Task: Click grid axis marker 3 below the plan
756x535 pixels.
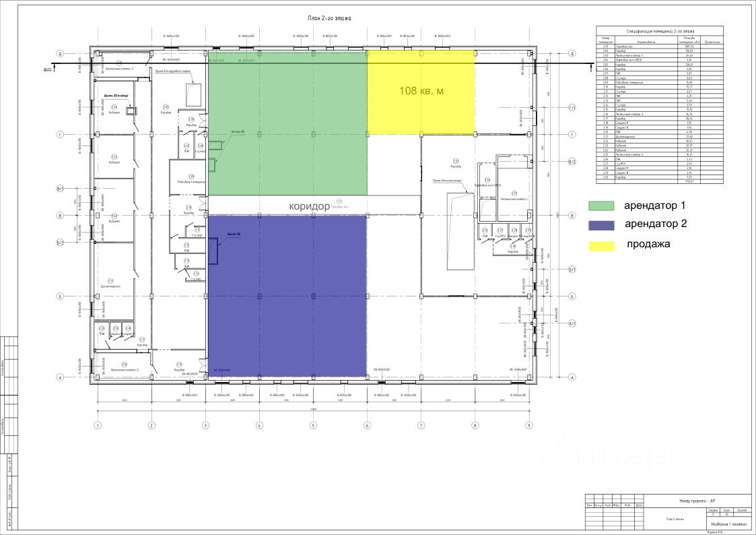Action: [206, 425]
